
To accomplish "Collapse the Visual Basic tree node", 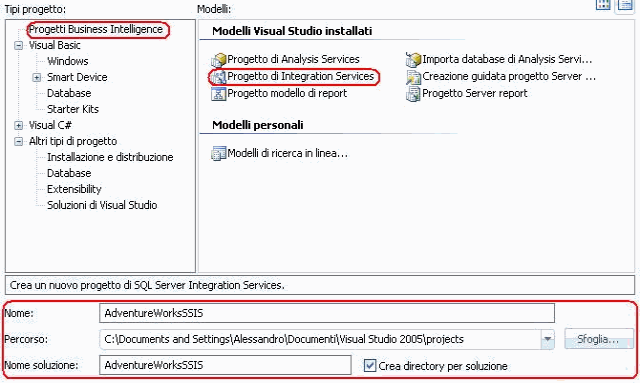I will [x=18, y=45].
